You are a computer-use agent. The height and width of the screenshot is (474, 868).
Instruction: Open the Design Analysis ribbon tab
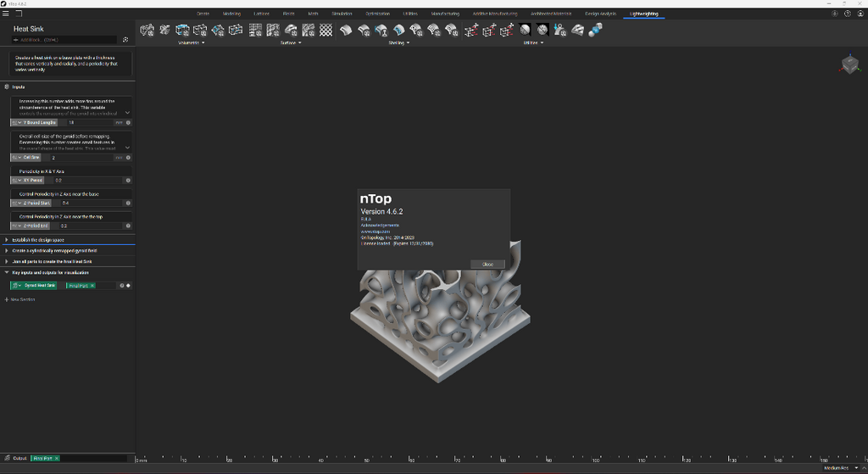click(601, 14)
